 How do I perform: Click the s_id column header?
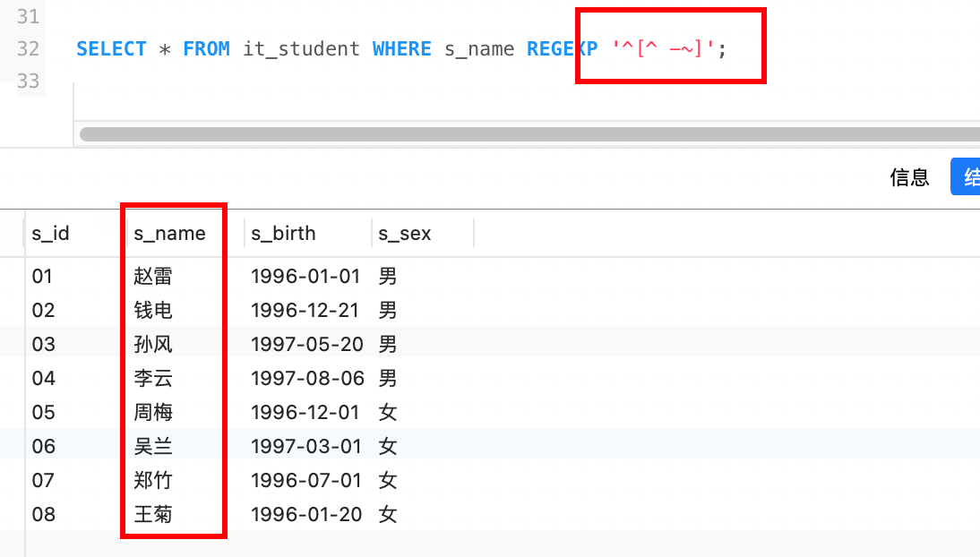50,234
